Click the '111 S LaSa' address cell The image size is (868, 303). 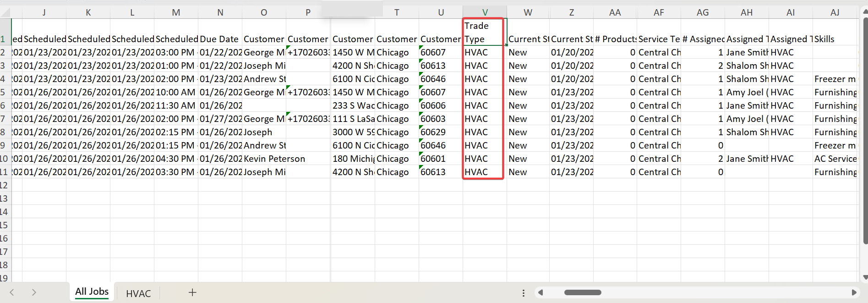353,119
